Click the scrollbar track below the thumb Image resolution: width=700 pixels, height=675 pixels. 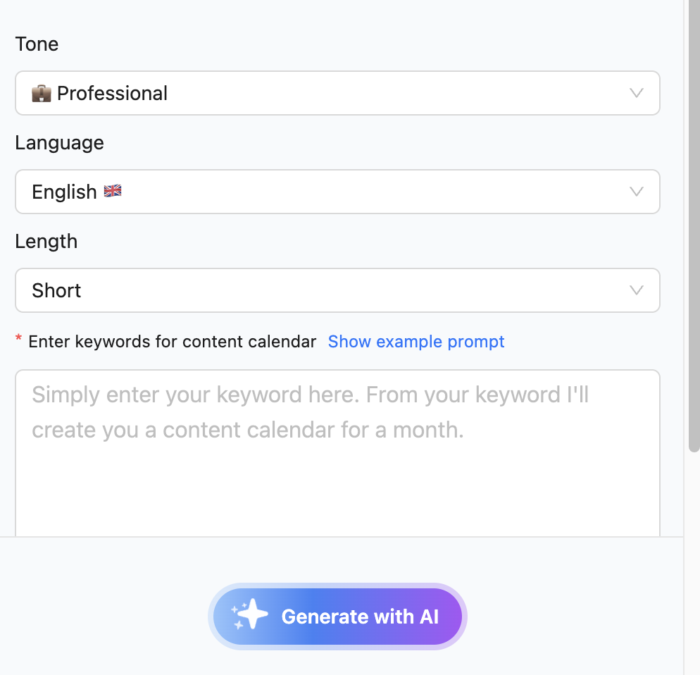coord(694,562)
